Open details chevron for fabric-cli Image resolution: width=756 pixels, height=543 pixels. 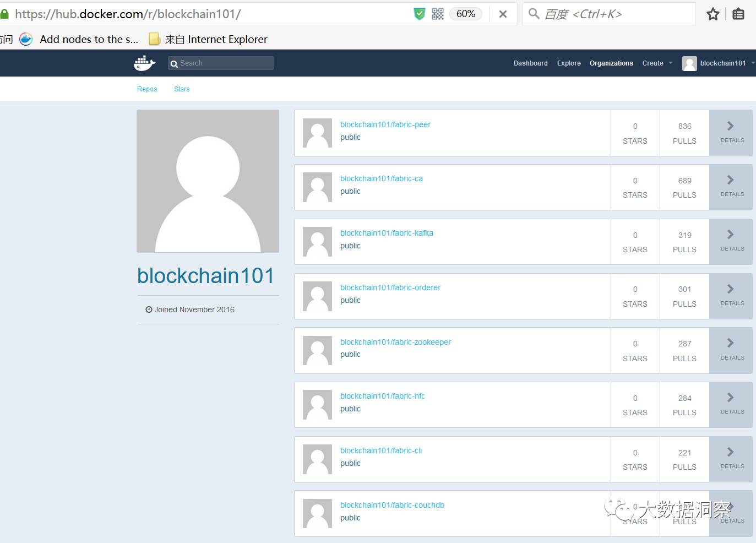click(731, 452)
